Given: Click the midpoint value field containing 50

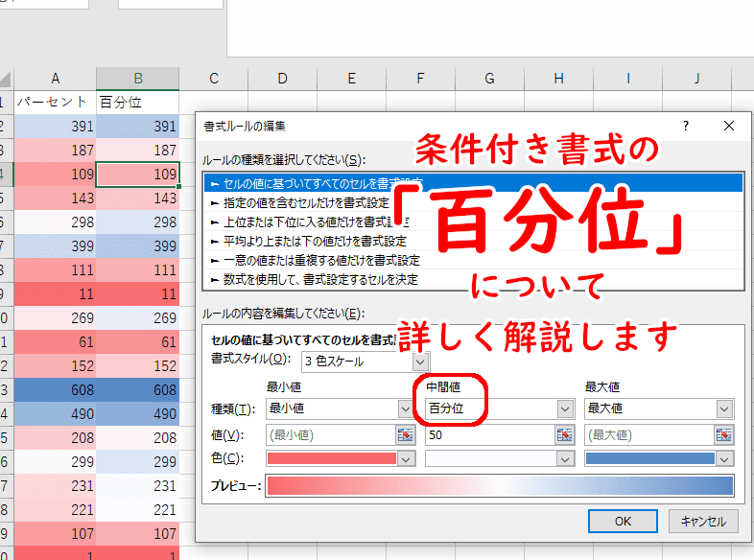Looking at the screenshot, I should (490, 435).
